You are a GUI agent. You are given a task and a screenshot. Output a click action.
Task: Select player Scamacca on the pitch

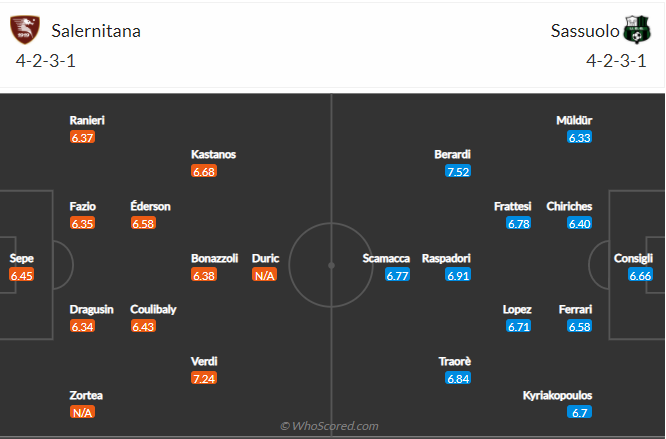(x=386, y=258)
